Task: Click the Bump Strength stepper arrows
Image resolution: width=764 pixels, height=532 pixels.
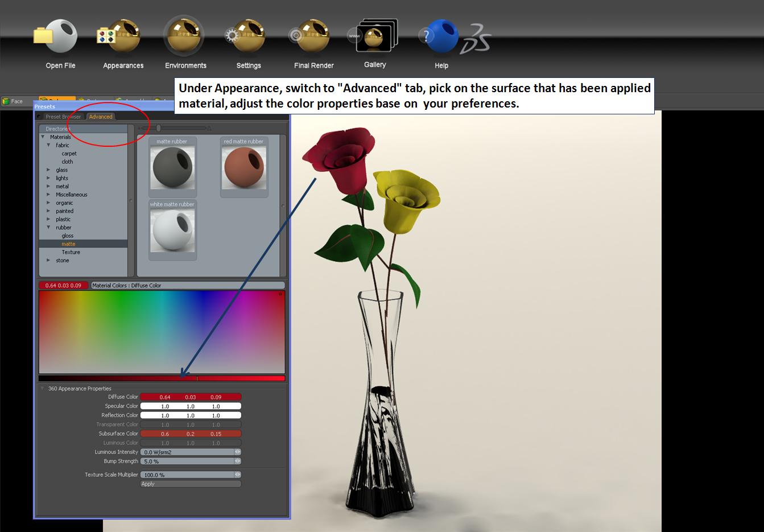Action: pos(238,461)
